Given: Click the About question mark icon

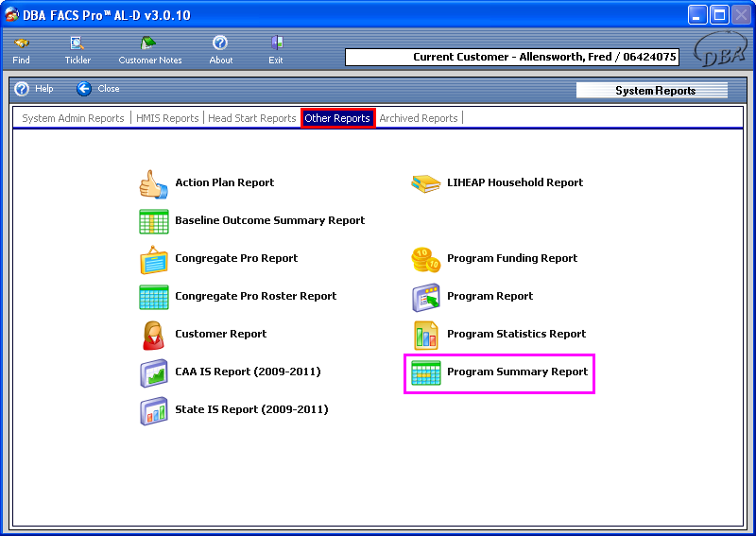Looking at the screenshot, I should coord(220,43).
